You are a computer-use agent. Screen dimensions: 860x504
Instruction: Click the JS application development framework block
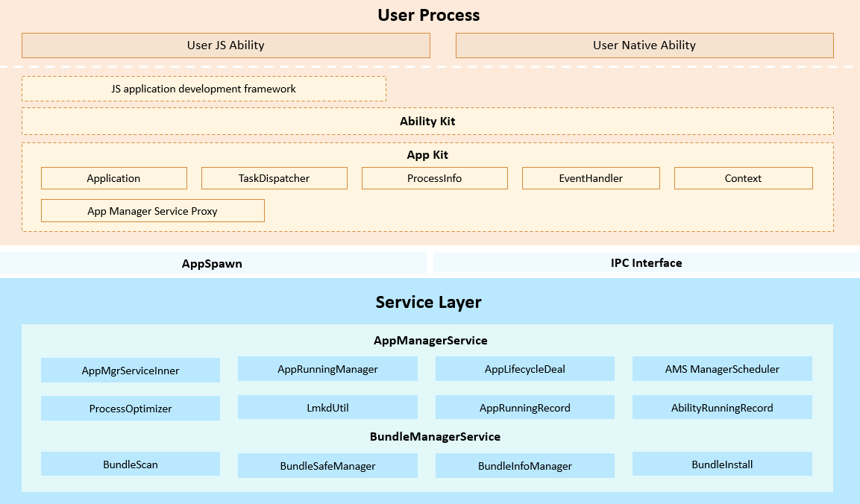point(204,89)
